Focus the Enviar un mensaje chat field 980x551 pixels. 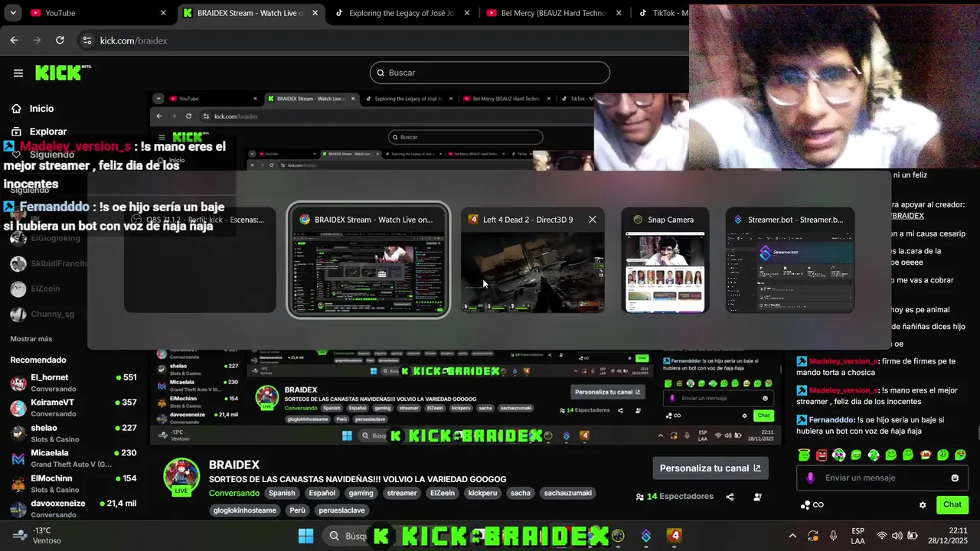(883, 478)
